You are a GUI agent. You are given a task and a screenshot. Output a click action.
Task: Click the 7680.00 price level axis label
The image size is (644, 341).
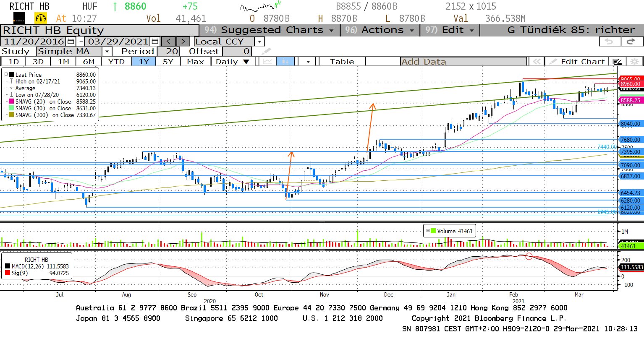[631, 140]
